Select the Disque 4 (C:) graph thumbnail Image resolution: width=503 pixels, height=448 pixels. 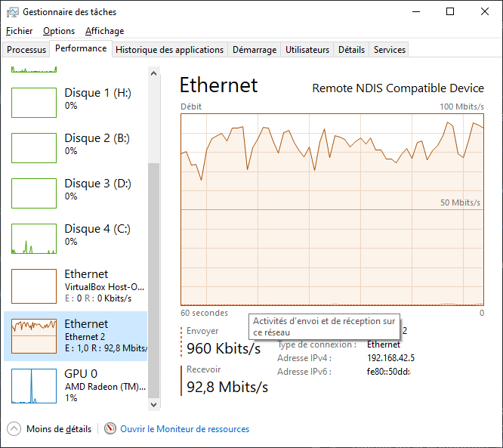pos(34,239)
